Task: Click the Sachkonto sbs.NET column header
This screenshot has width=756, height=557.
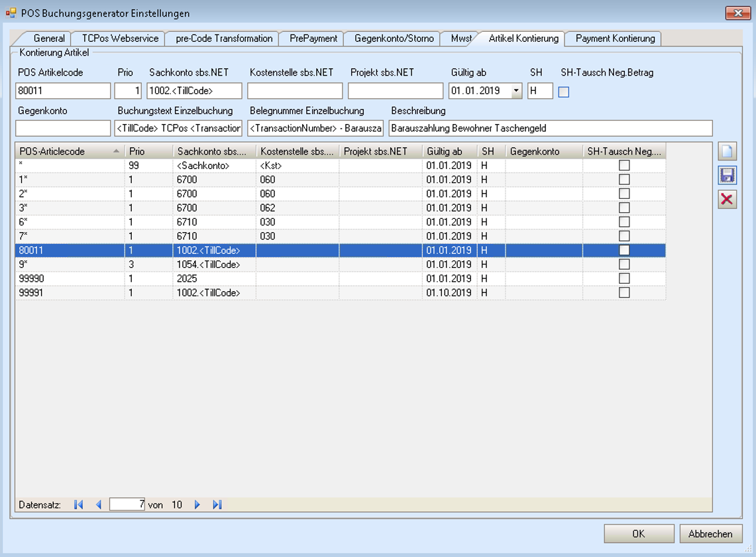Action: [x=213, y=152]
